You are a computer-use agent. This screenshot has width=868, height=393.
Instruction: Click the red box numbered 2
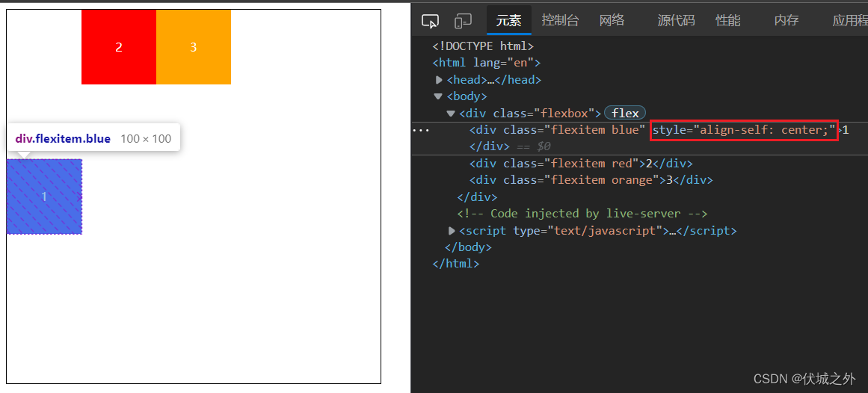point(119,47)
